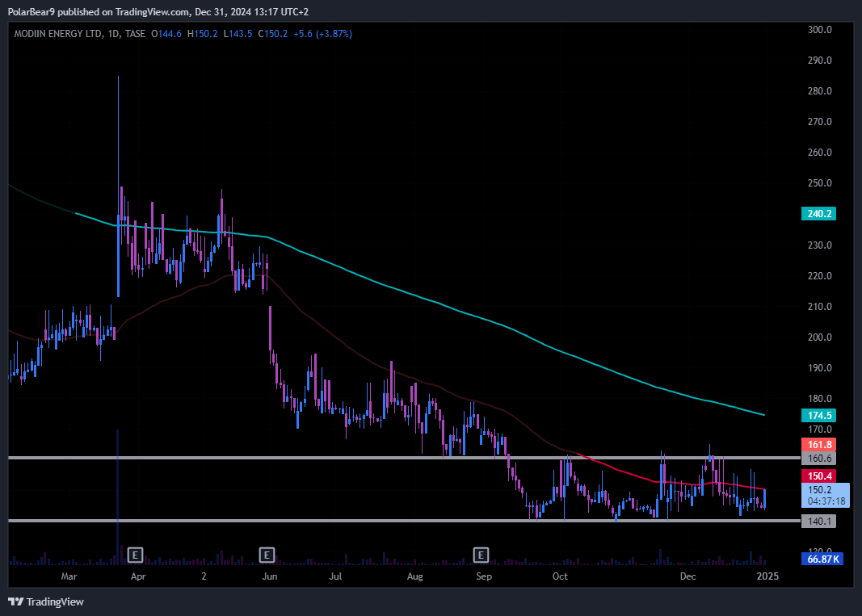Click the 1D interval text in chart legend
Viewport: 862px width, 616px height.
112,34
